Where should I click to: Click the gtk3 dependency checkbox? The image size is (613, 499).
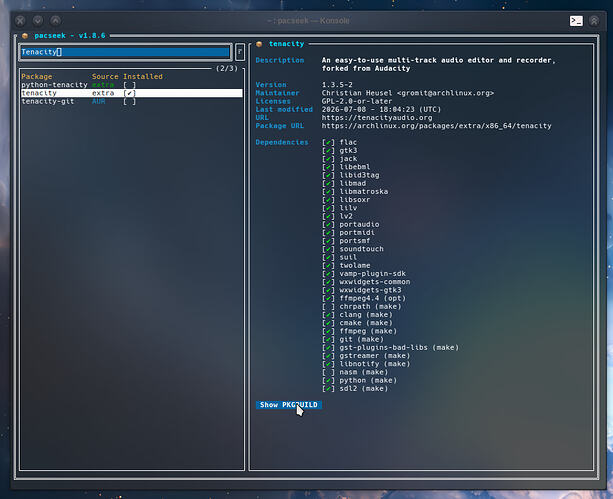coord(328,151)
